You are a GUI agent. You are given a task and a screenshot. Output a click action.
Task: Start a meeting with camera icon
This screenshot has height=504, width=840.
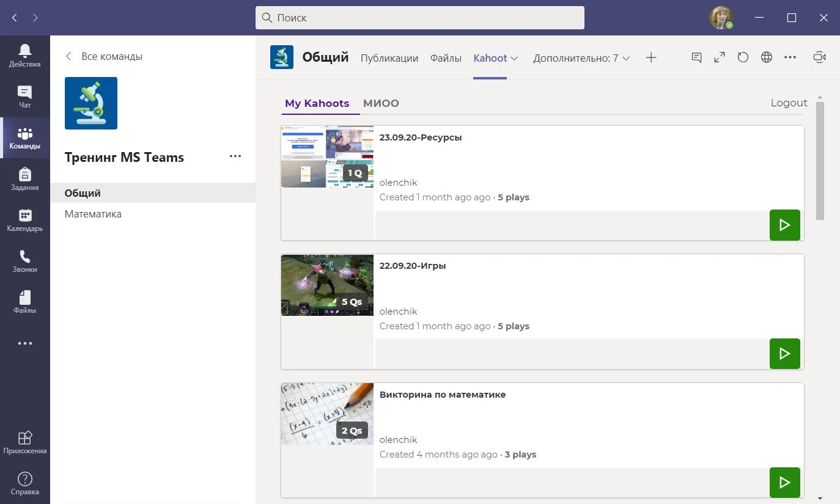[x=819, y=57]
